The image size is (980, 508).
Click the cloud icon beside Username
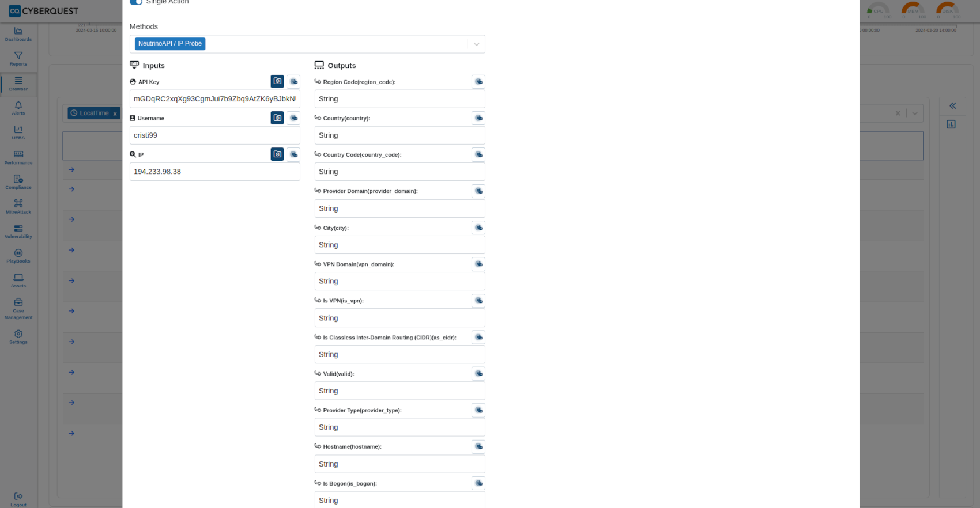click(293, 117)
